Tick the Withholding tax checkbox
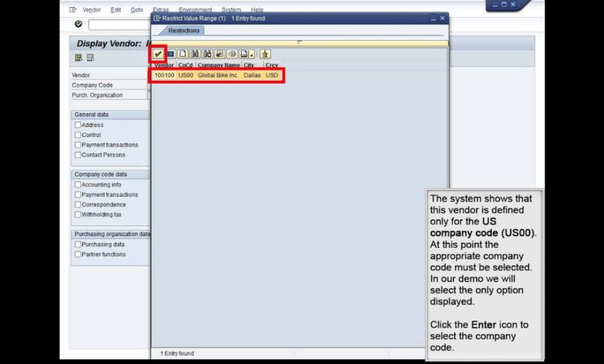This screenshot has height=364, width=604. pyautogui.click(x=77, y=215)
